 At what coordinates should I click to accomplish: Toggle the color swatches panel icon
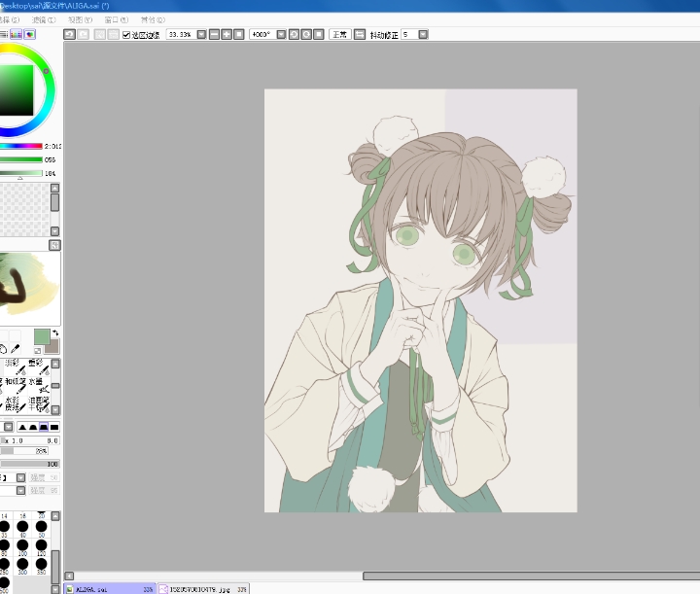[x=30, y=34]
